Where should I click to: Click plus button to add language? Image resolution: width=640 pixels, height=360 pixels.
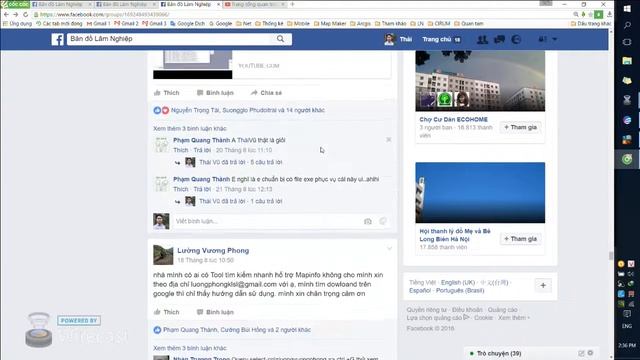coord(543,285)
